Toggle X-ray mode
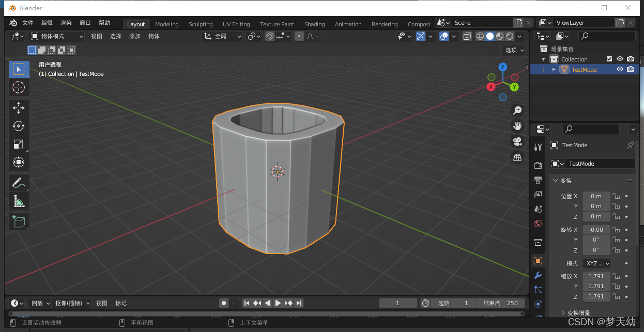 click(x=467, y=36)
